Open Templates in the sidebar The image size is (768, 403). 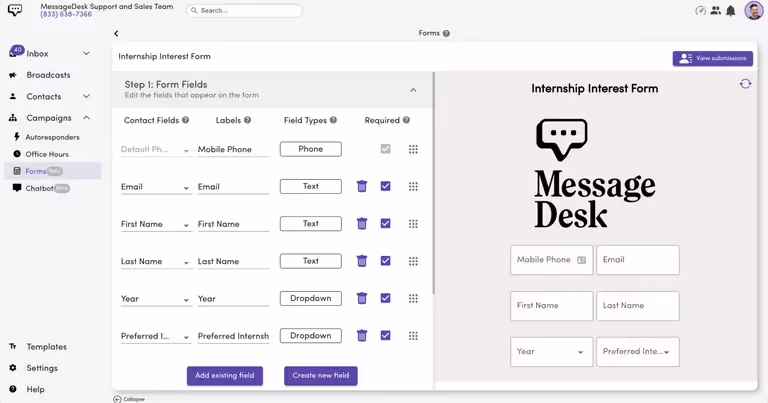tap(47, 347)
